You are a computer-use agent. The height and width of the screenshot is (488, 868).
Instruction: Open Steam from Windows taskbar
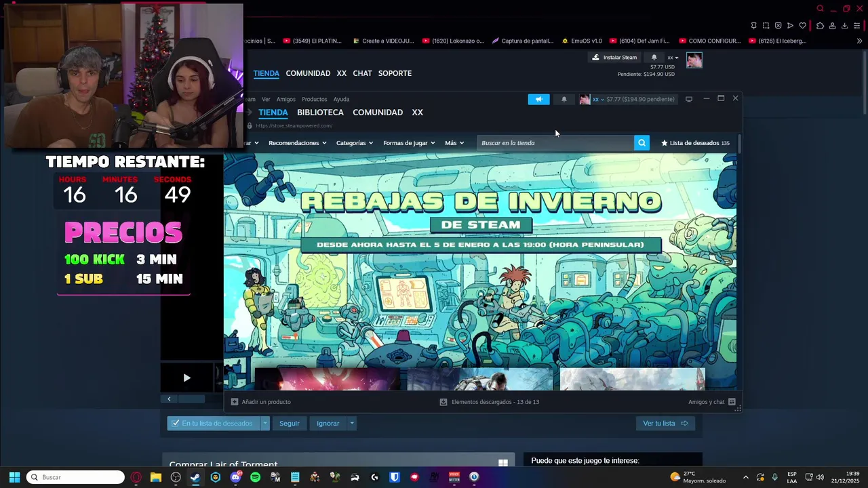coord(195,477)
